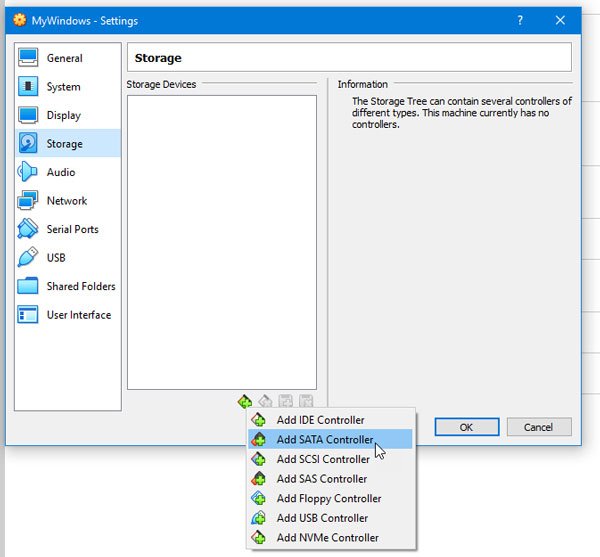Pick Add USB Controller from menu
The height and width of the screenshot is (557, 600).
coord(322,518)
